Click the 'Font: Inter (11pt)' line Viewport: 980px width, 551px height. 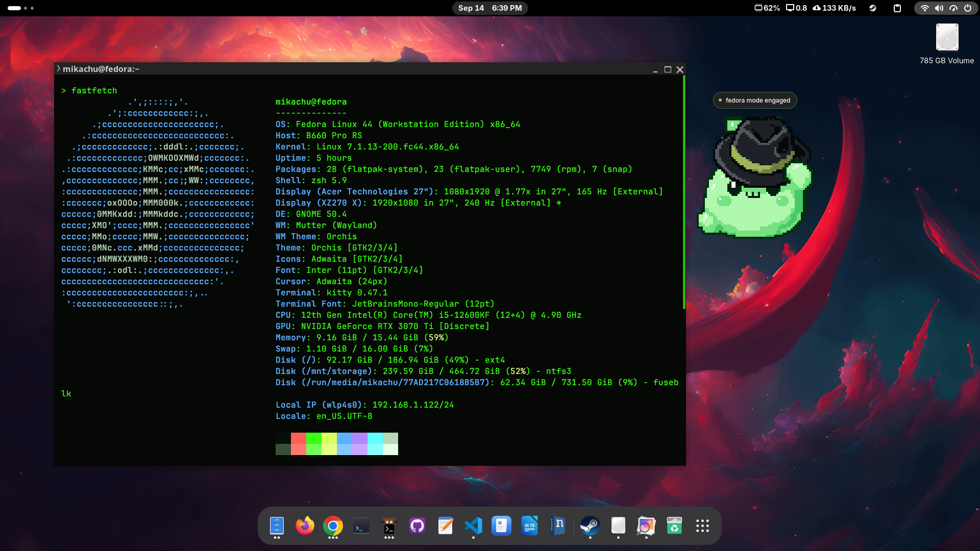pyautogui.click(x=350, y=270)
